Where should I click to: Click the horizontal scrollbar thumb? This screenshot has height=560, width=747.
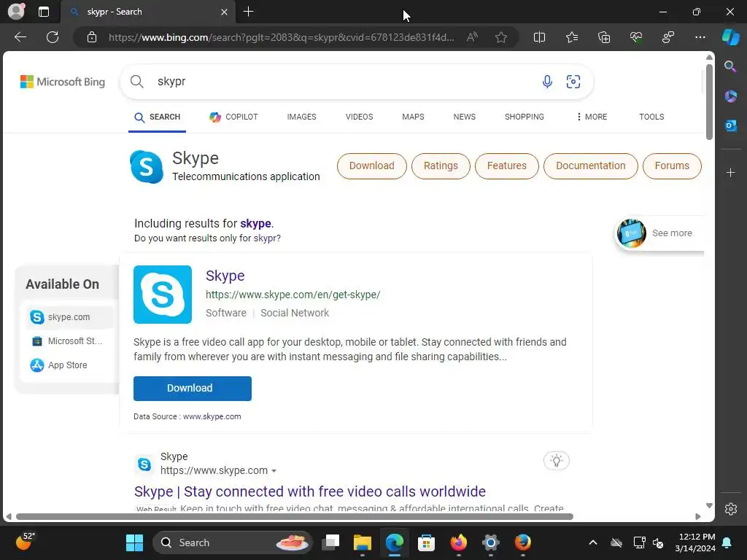click(x=295, y=517)
